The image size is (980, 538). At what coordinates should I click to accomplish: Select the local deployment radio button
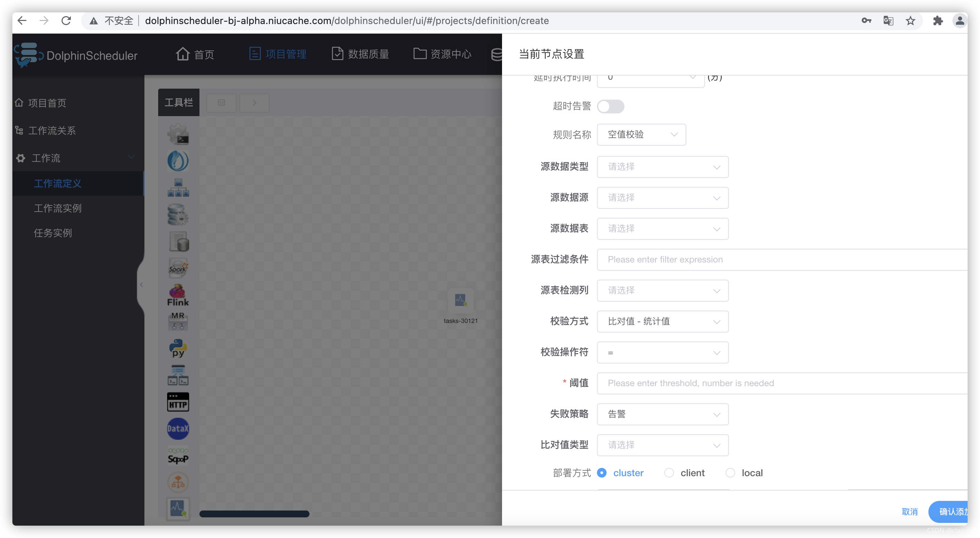tap(730, 473)
